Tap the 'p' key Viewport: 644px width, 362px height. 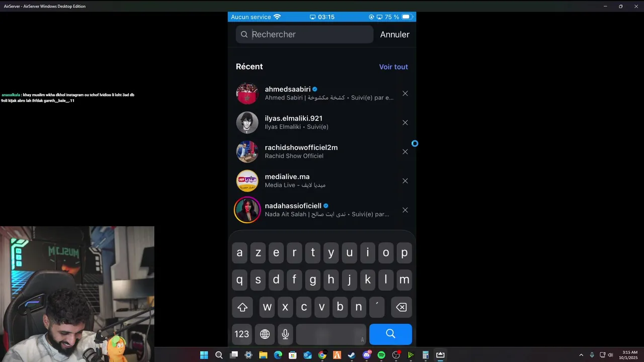click(404, 253)
